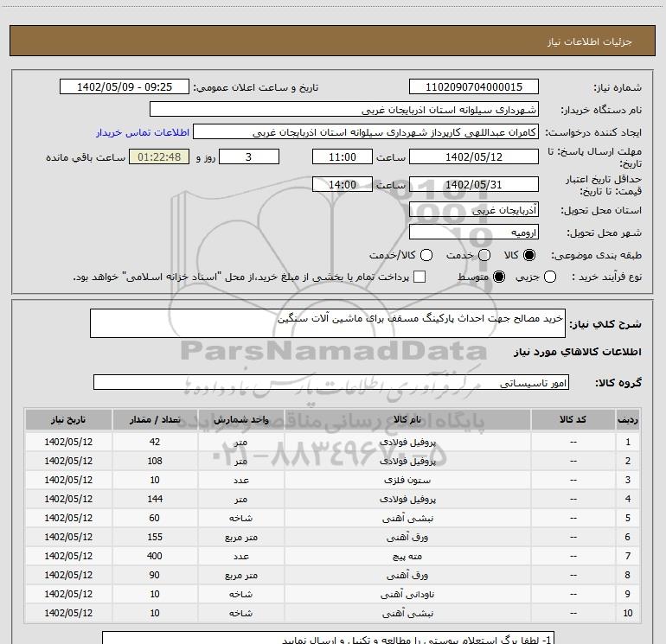Click the کد کالا column header

coord(573,419)
